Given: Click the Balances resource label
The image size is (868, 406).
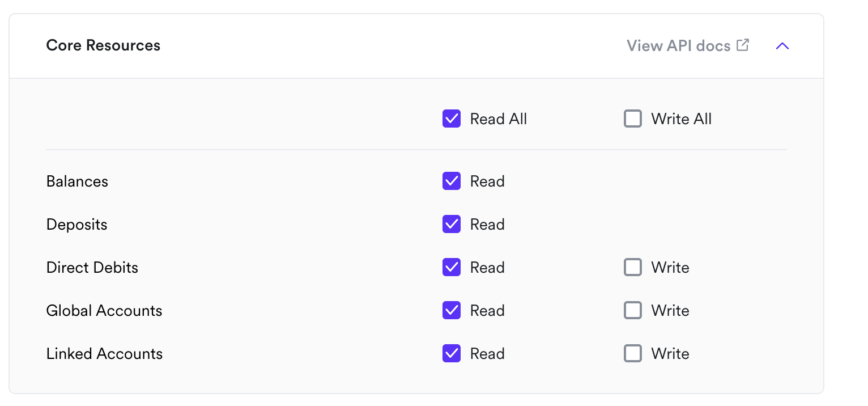Looking at the screenshot, I should 77,181.
